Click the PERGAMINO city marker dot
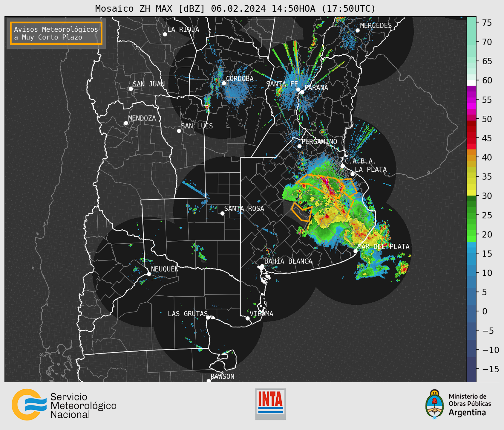 299,146
